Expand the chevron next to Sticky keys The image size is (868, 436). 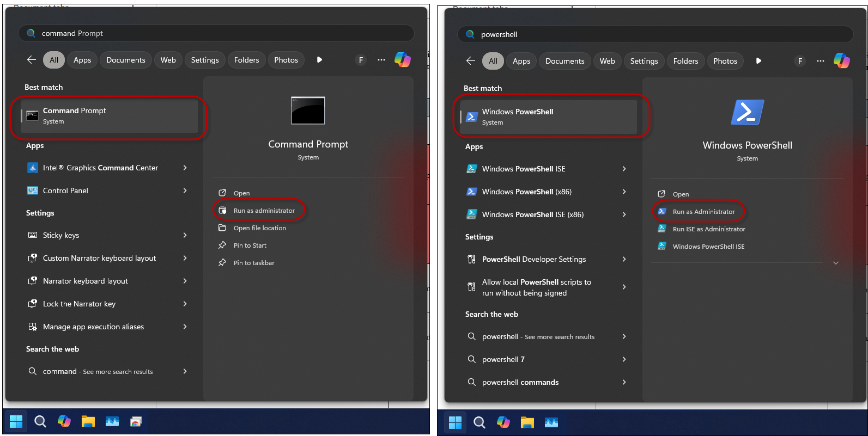[185, 235]
